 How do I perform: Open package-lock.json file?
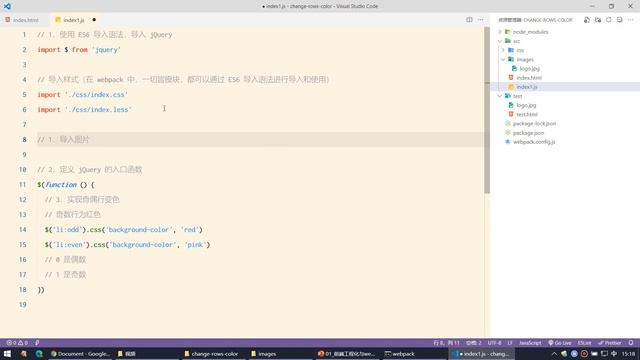pos(534,124)
